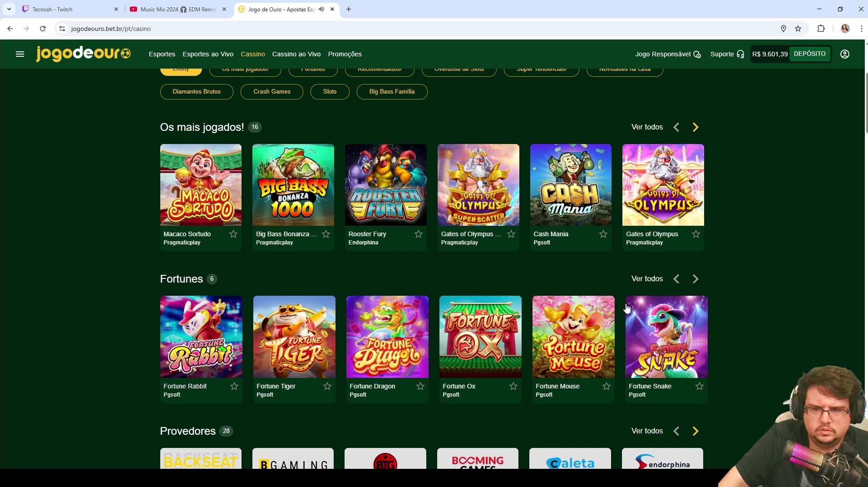Screen dimensions: 868x487
Task: Click the jogodeouro logo
Action: (x=84, y=54)
